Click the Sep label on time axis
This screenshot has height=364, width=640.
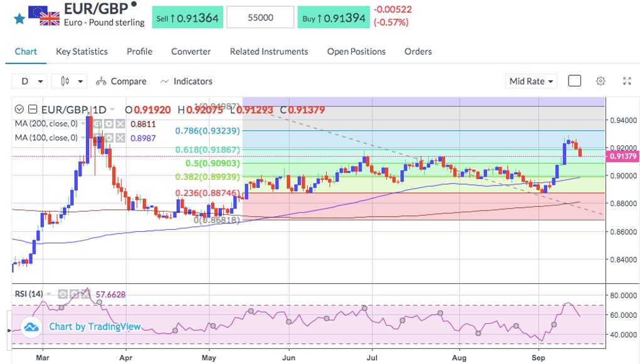[x=538, y=358]
